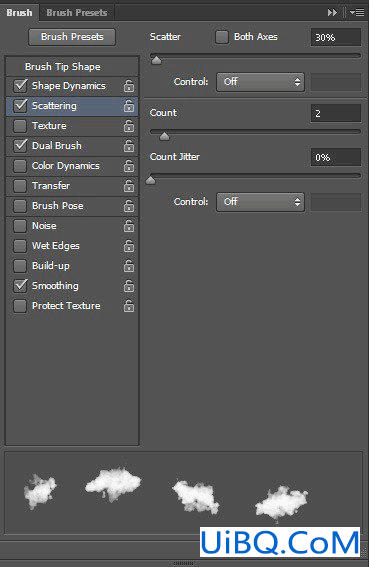370x567 pixels.
Task: Toggle lock icon for Brush Pose
Action: tap(129, 206)
